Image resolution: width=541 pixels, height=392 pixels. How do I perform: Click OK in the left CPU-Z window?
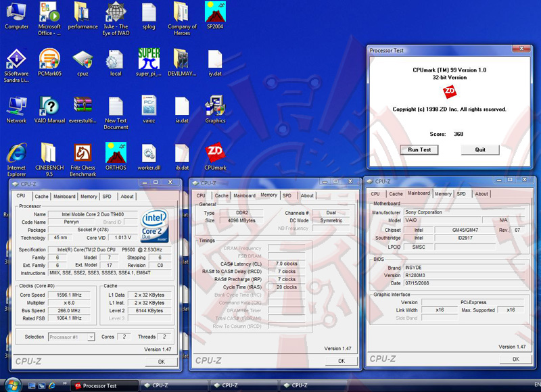tap(162, 362)
